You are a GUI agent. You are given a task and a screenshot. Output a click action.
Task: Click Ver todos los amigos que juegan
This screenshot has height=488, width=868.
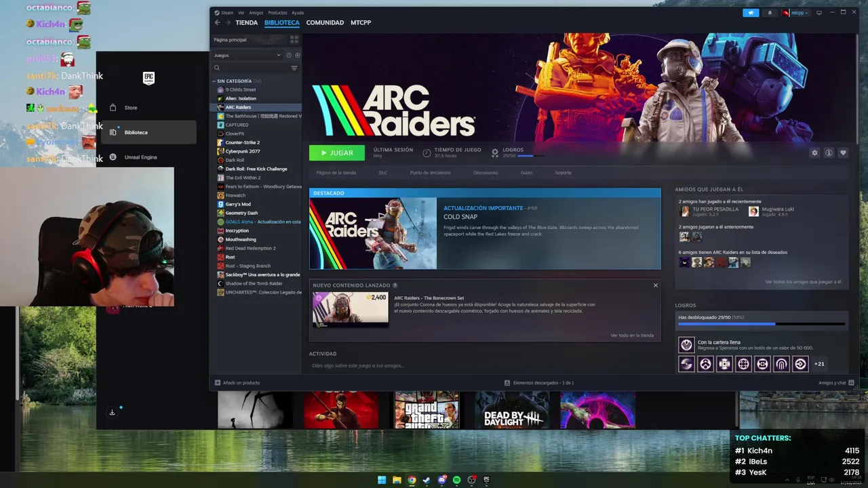tap(803, 282)
